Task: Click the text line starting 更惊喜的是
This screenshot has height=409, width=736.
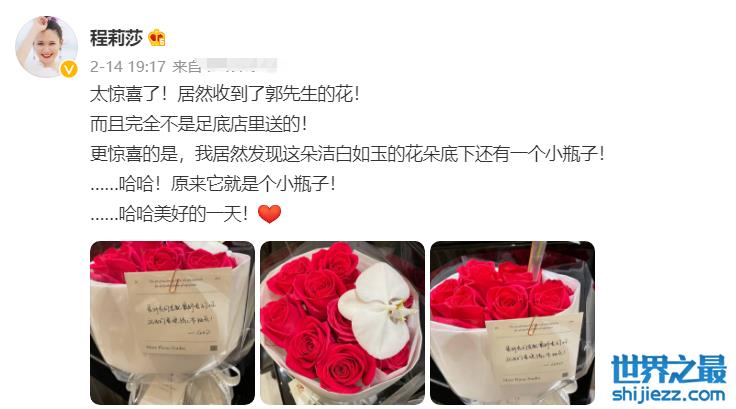Action: click(x=348, y=154)
